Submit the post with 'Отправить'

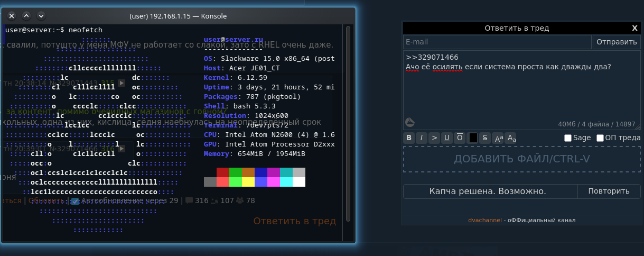(x=617, y=42)
